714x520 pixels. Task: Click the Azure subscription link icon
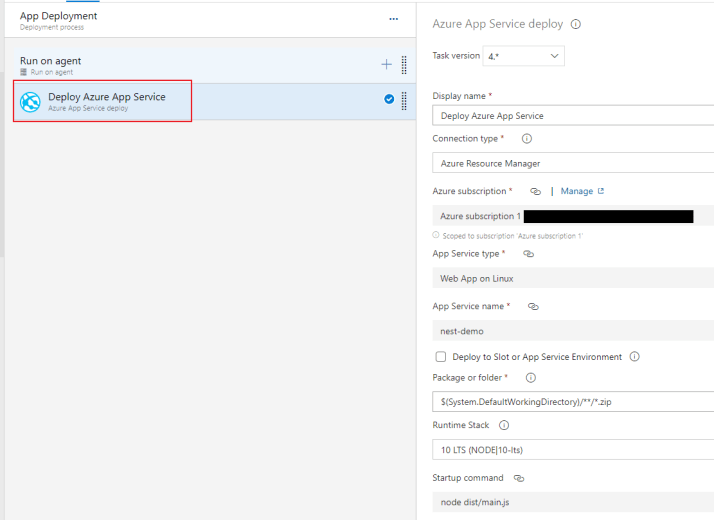(536, 191)
